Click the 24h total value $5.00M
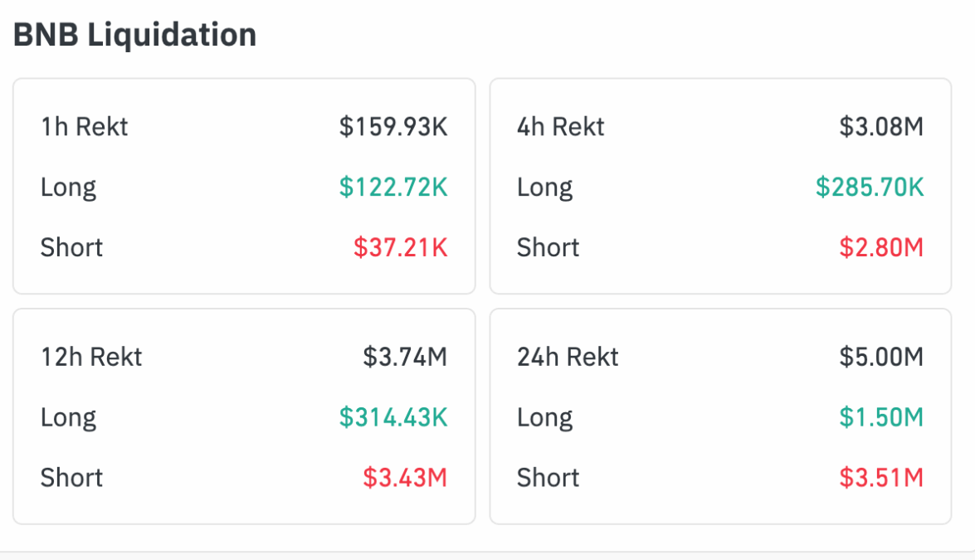This screenshot has height=560, width=975. [x=881, y=357]
